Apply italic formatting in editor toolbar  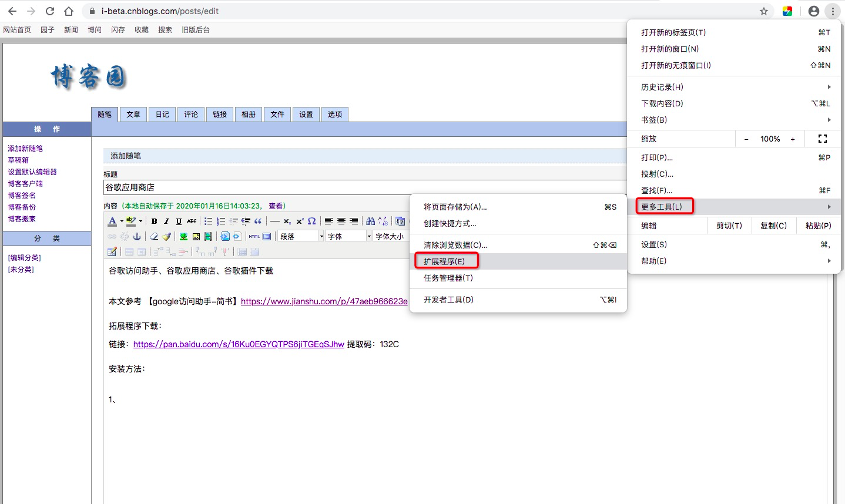point(166,221)
